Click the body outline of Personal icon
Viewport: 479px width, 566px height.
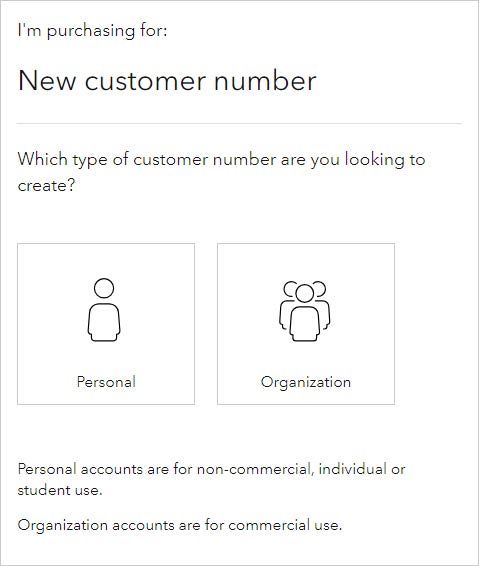[x=104, y=322]
